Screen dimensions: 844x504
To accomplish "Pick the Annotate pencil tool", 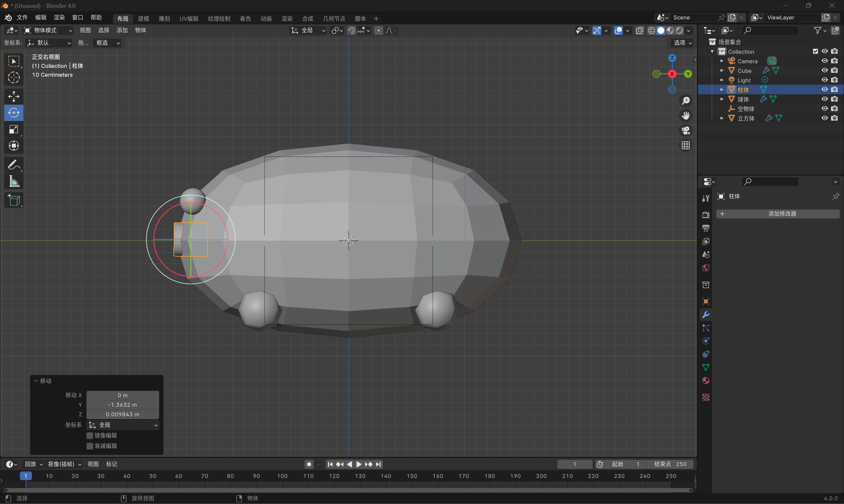I will pos(14,165).
